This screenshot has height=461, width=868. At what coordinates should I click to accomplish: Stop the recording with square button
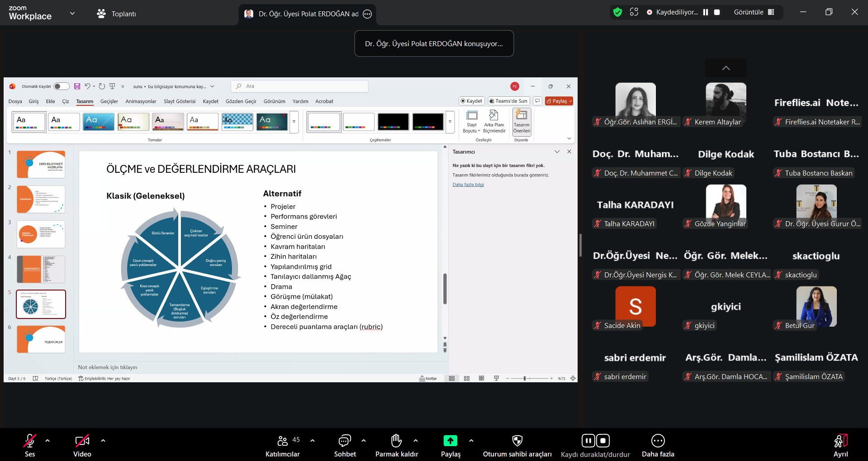[x=717, y=12]
